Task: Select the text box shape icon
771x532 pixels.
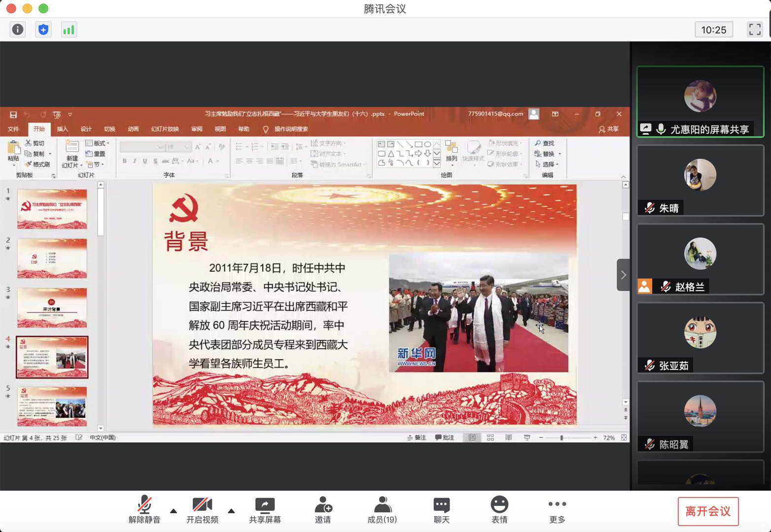Action: (x=381, y=144)
